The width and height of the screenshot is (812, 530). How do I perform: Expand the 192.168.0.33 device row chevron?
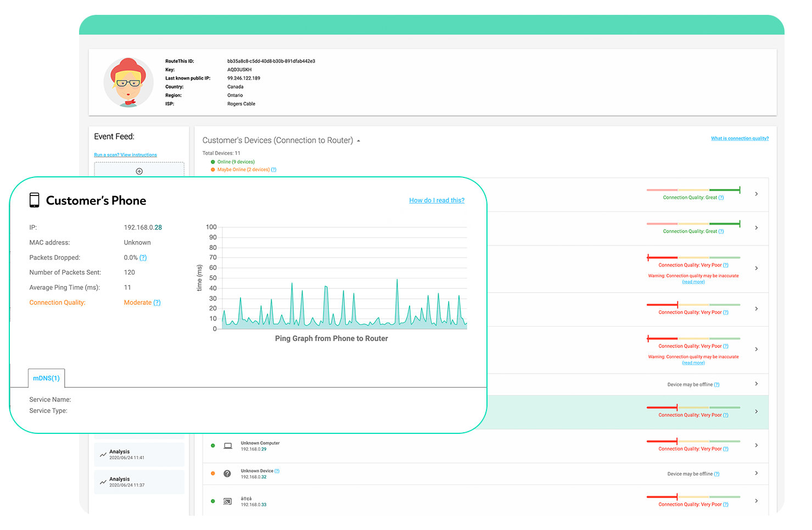(757, 501)
